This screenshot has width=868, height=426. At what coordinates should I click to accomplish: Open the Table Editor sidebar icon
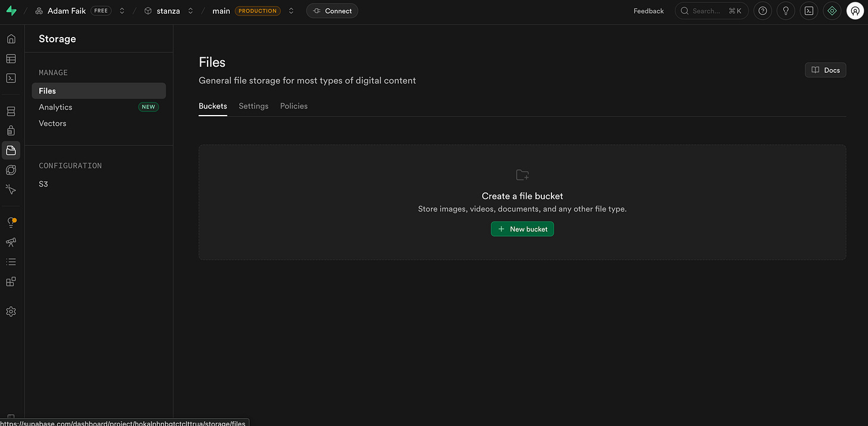tap(11, 58)
